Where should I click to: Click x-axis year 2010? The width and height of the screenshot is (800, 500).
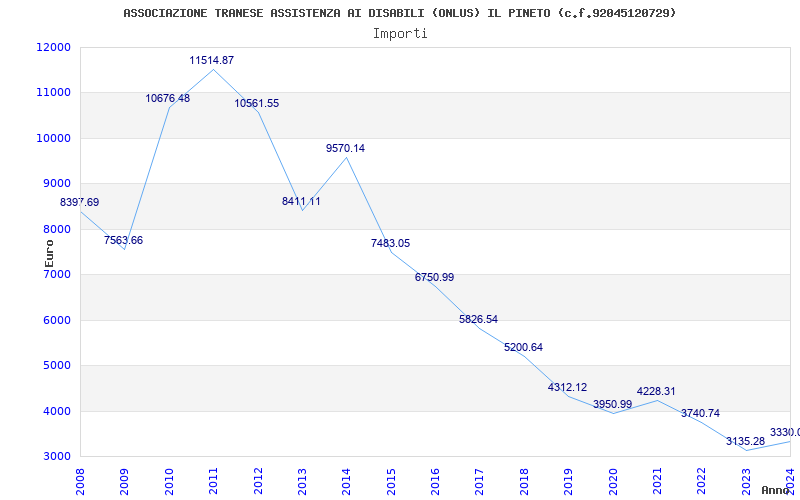(x=169, y=481)
